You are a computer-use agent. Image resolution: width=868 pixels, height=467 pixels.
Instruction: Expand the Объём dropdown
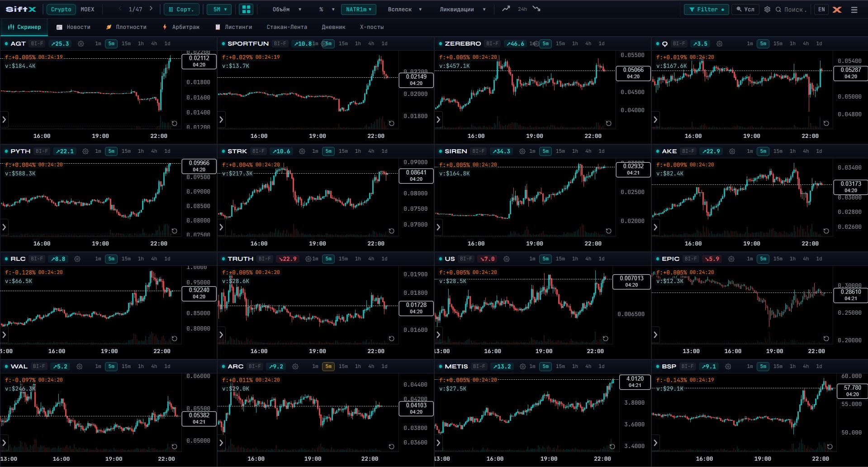(287, 9)
